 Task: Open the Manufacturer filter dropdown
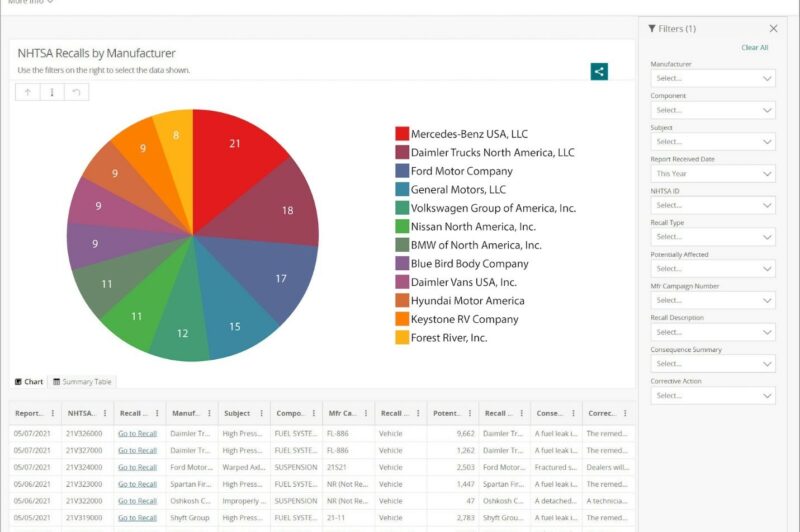pos(712,78)
